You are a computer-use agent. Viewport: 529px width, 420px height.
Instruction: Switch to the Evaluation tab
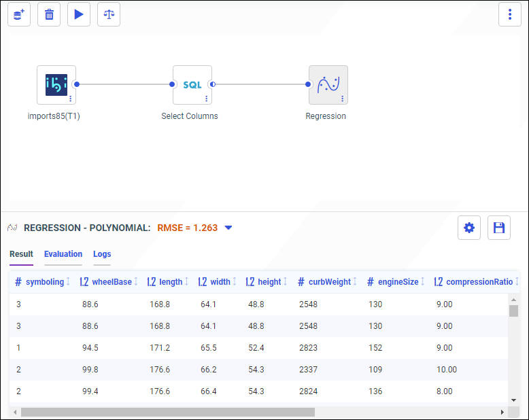[x=63, y=254]
